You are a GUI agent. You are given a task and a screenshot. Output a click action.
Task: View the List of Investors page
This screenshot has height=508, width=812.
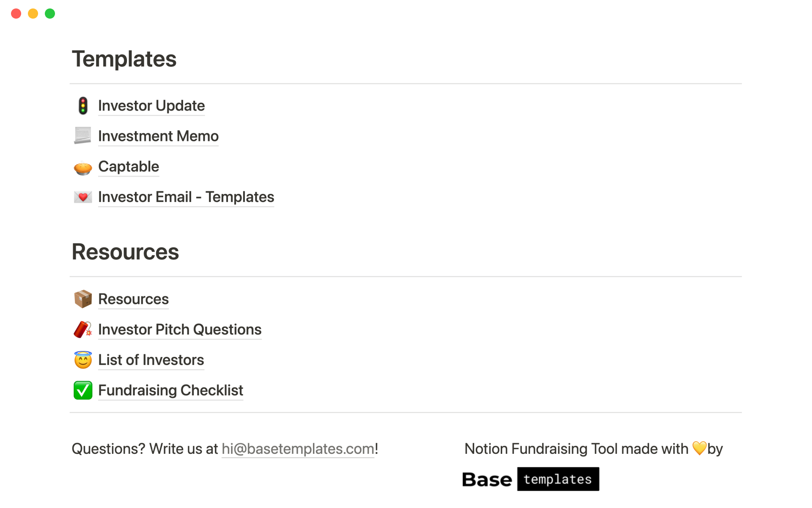click(x=151, y=360)
